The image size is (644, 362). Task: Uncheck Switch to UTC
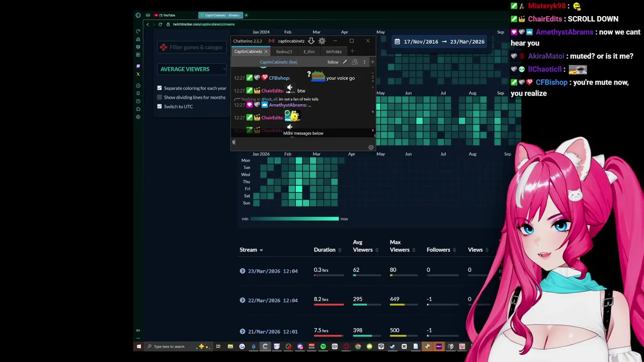pos(159,106)
